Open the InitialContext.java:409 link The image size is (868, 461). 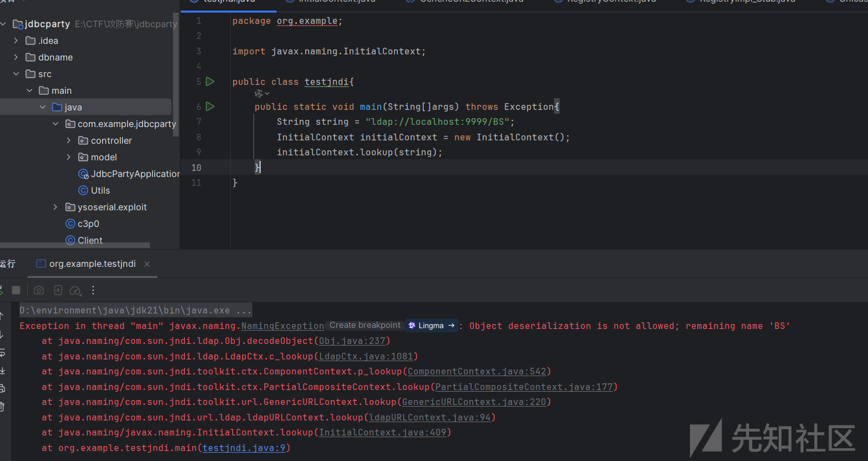click(383, 433)
